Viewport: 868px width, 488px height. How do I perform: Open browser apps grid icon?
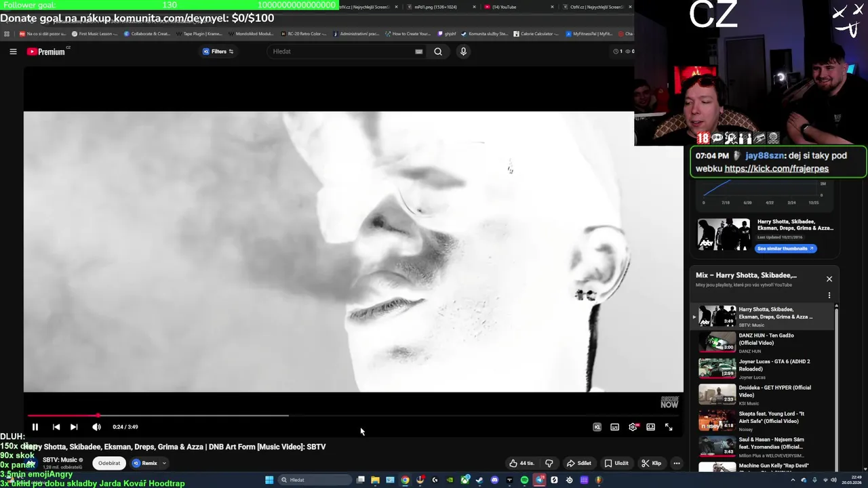[7, 34]
